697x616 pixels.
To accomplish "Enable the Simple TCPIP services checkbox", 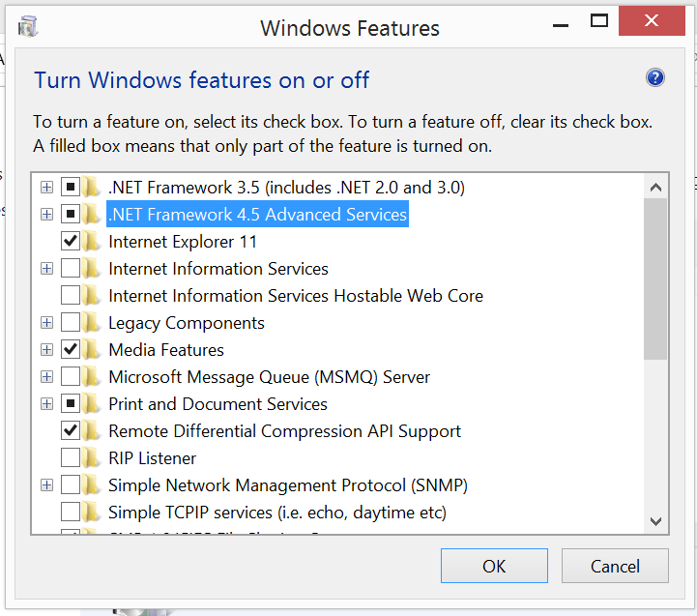I will [x=71, y=513].
